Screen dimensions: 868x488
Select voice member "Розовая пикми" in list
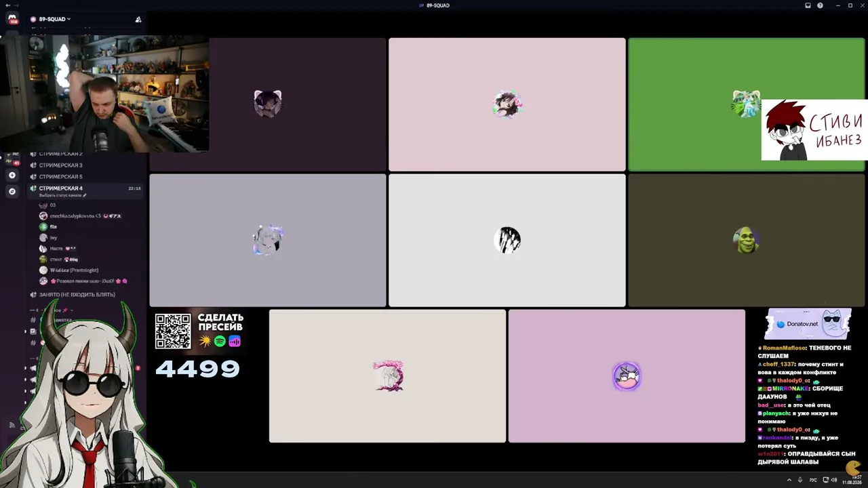(x=81, y=281)
